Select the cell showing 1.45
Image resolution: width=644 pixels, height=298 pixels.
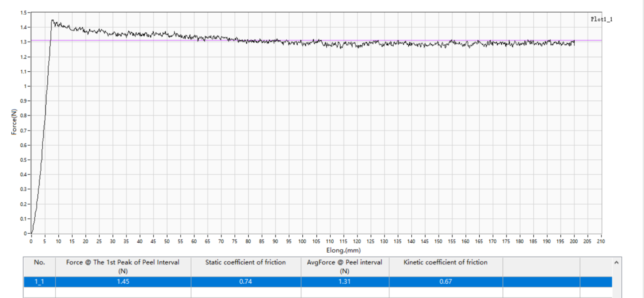coord(122,282)
